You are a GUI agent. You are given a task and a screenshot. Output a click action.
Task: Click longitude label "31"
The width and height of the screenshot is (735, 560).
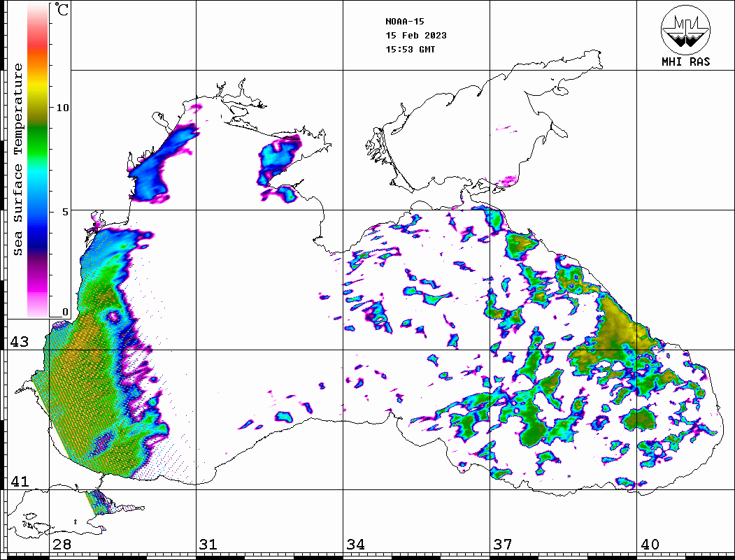208,545
